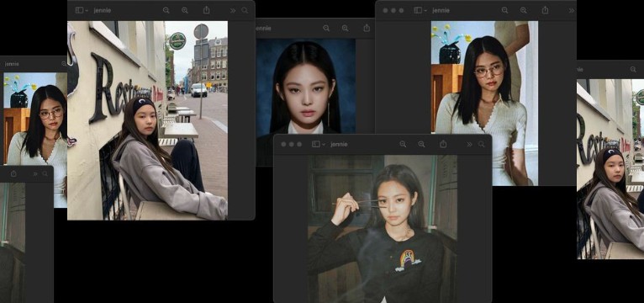Expand toolbar overflow in cropped bottom-left window

[35, 174]
